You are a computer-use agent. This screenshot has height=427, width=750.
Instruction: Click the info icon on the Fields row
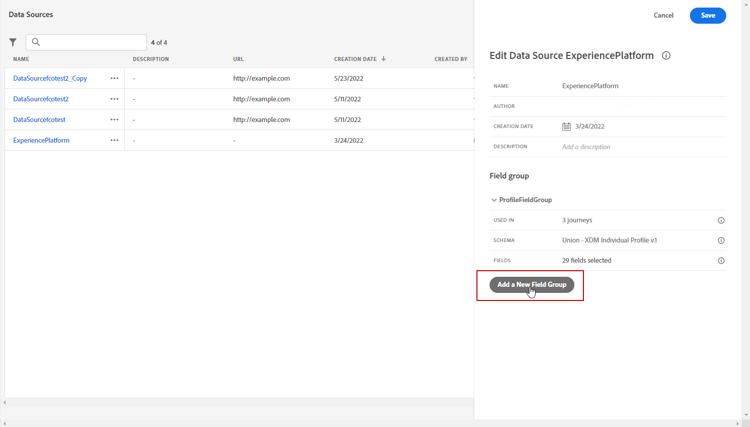(x=721, y=260)
